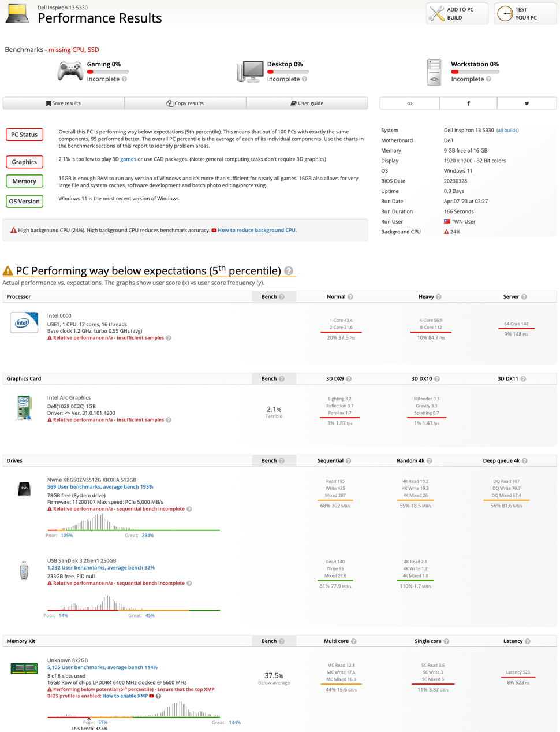This screenshot has height=732, width=560.
Task: Click Poor 57% link under memory chart
Action: click(x=103, y=723)
